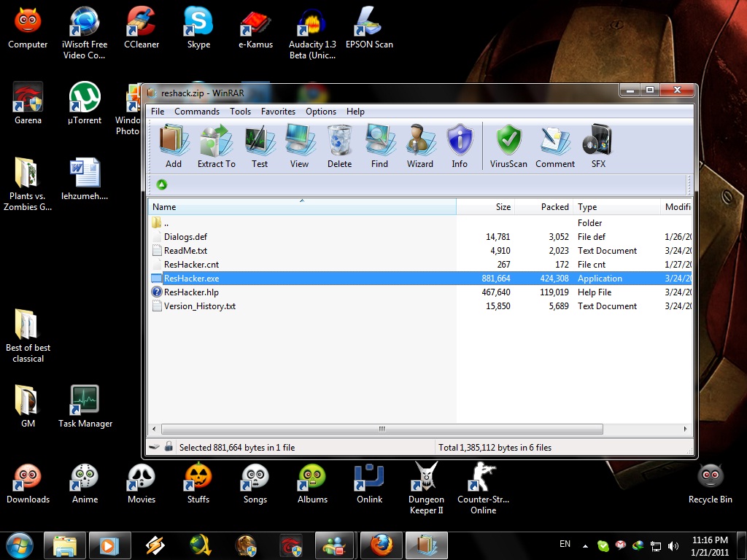Click the Test archive icon

tap(260, 147)
